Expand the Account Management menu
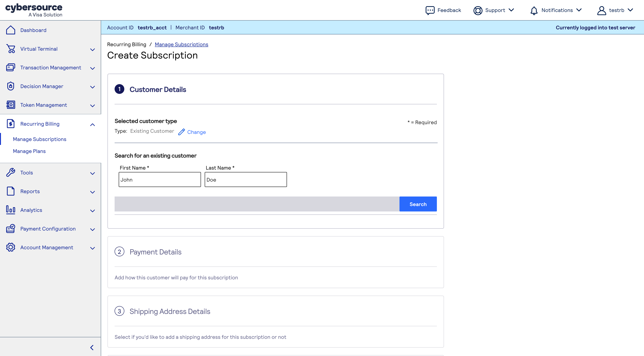Image resolution: width=644 pixels, height=356 pixels. point(92,248)
